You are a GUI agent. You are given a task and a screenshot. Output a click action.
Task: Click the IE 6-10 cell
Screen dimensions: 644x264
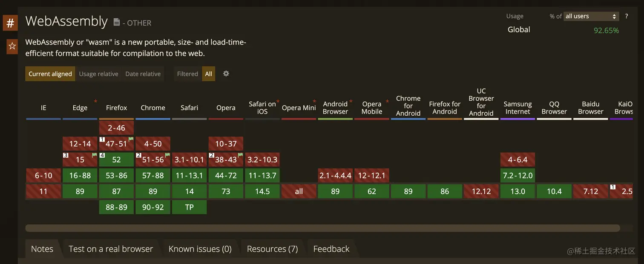click(43, 176)
